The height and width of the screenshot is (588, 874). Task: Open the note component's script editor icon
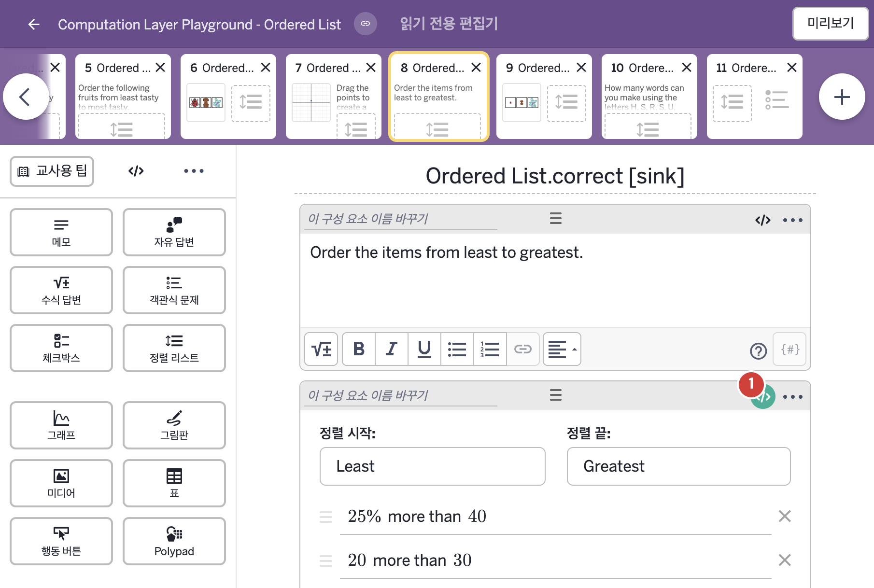tap(763, 220)
